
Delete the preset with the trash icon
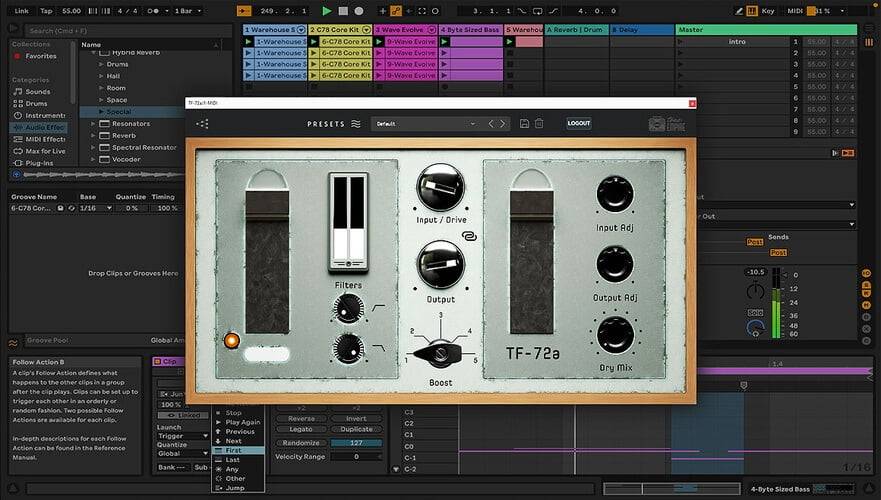[539, 124]
